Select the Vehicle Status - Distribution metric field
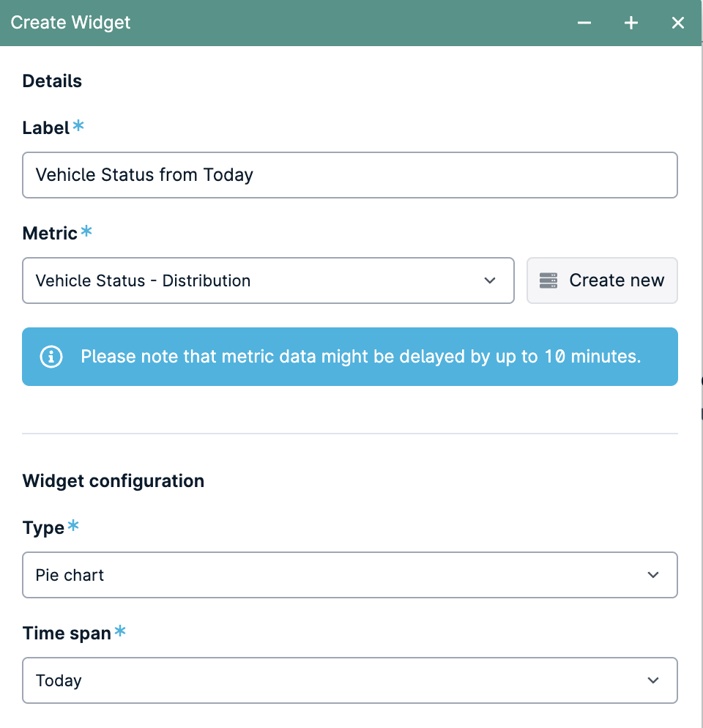This screenshot has width=703, height=728. tap(268, 281)
